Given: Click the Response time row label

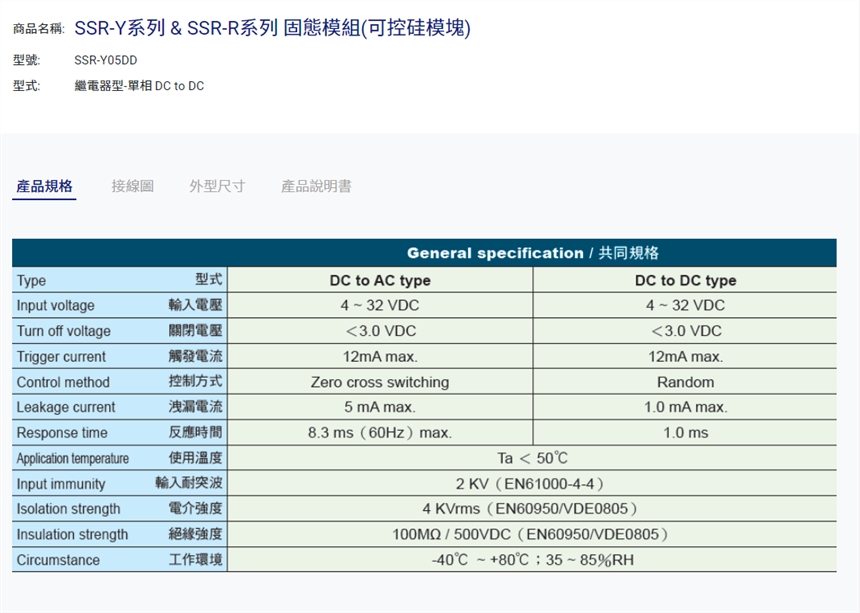Looking at the screenshot, I should [62, 433].
